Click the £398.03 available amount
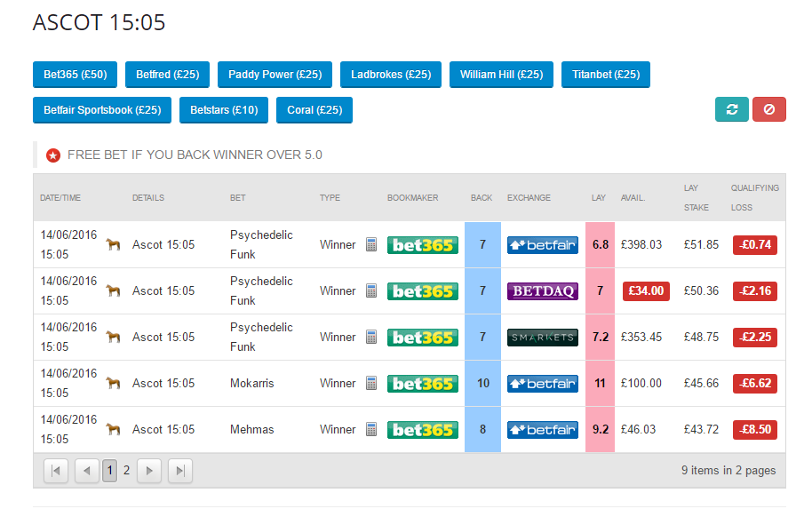812x509 pixels. (x=641, y=244)
